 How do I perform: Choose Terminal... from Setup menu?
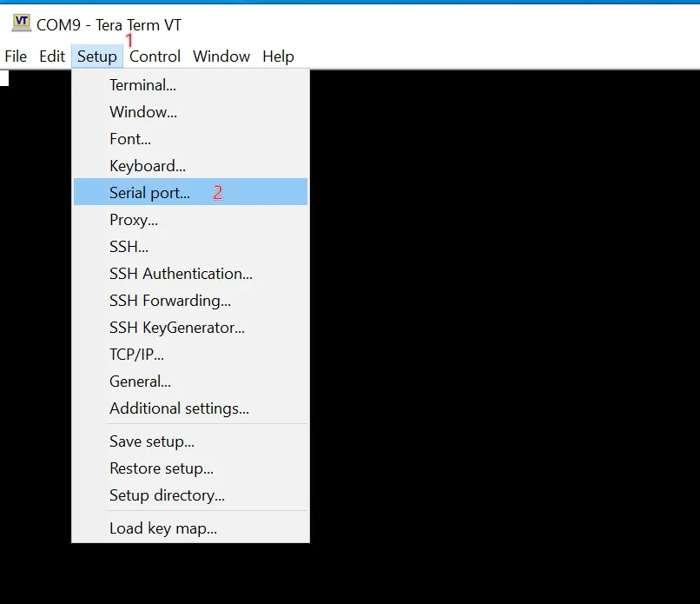click(x=190, y=85)
